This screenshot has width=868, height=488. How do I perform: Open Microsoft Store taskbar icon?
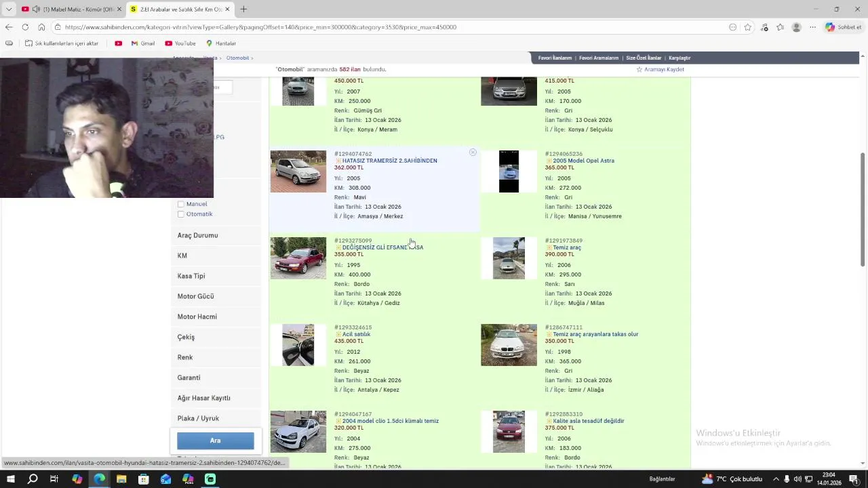(144, 479)
